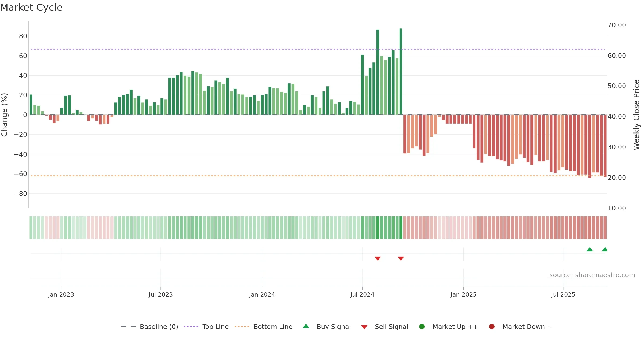The width and height of the screenshot is (644, 362).
Task: Toggle the Buy Signal legend entry
Action: click(x=327, y=327)
